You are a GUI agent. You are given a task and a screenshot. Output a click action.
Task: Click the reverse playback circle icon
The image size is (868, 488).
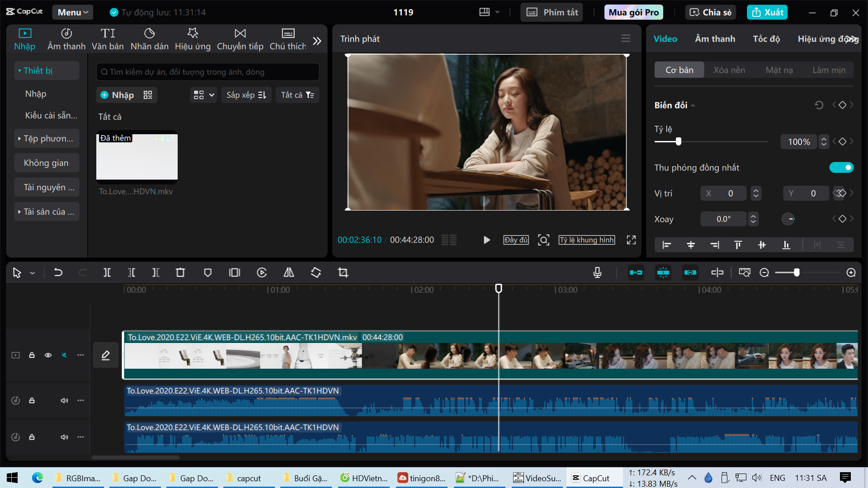click(262, 272)
